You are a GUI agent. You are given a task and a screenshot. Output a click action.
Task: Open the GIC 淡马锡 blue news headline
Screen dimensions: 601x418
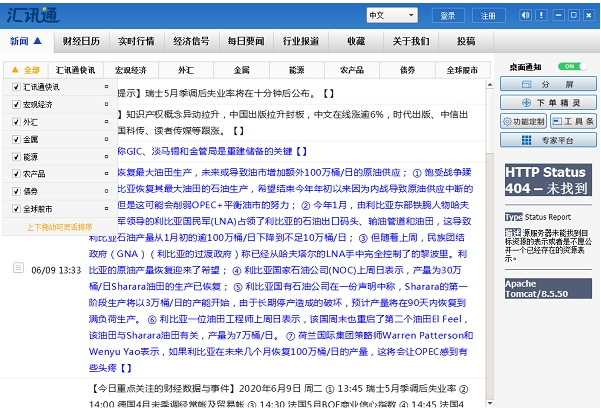(x=212, y=151)
